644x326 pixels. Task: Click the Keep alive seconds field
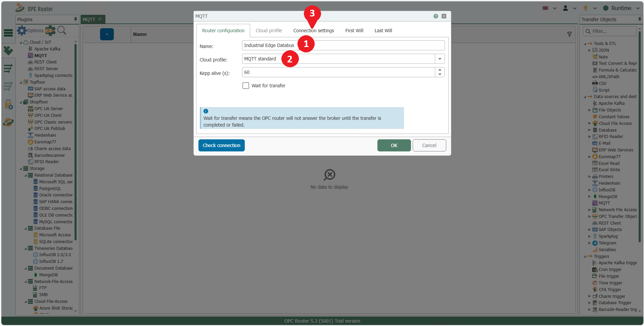pos(338,72)
